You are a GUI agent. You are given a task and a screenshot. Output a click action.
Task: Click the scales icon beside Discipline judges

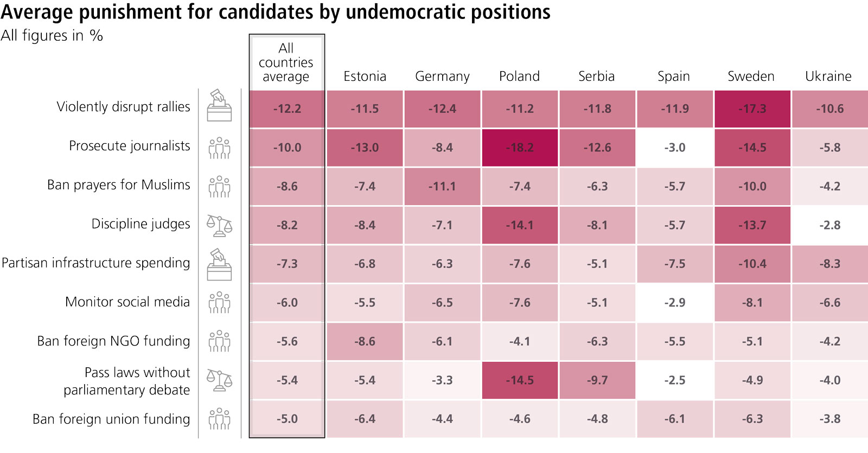click(219, 225)
